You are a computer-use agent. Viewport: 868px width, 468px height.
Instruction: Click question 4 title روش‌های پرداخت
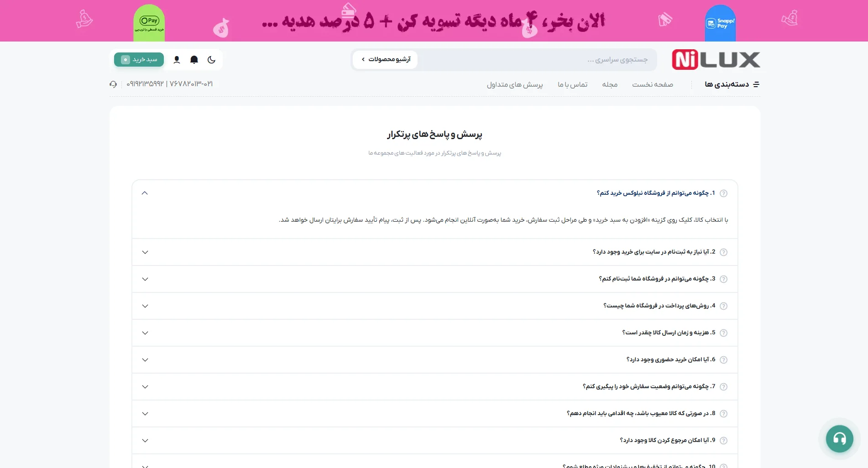(x=659, y=306)
